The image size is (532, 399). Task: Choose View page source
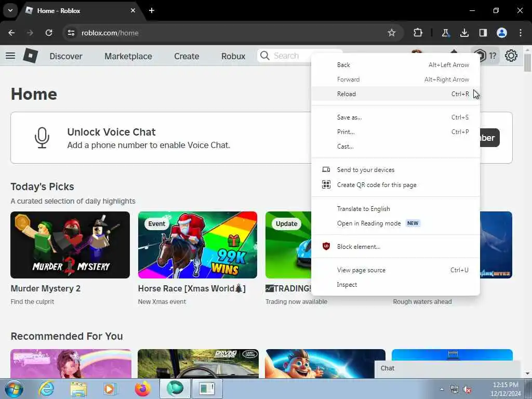[395, 270]
